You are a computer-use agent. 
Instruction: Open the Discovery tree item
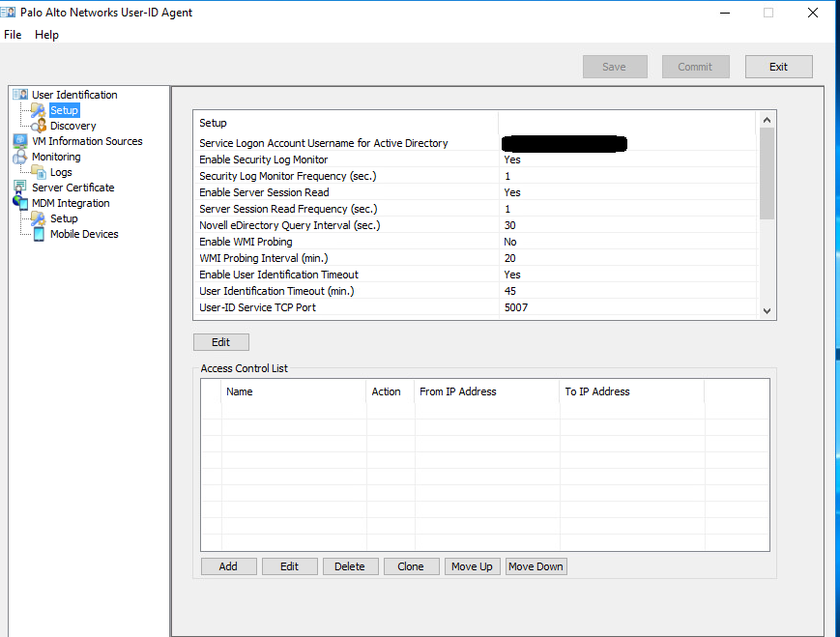click(72, 126)
